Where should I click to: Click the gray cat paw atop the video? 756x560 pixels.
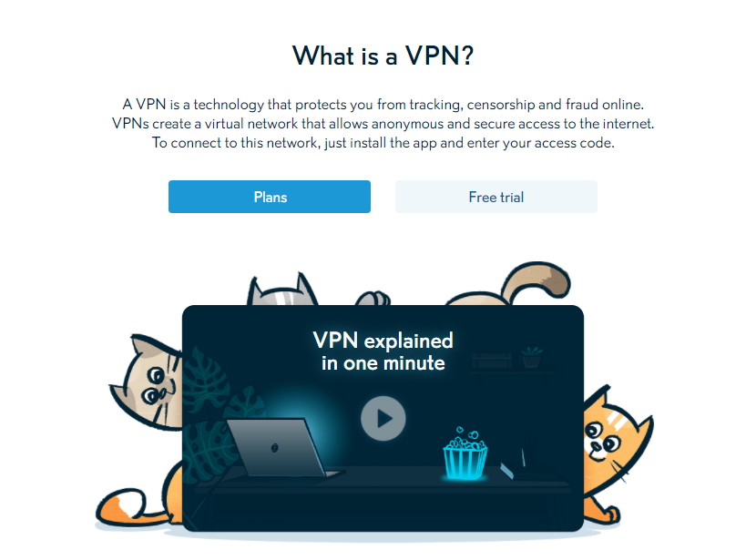pos(373,299)
